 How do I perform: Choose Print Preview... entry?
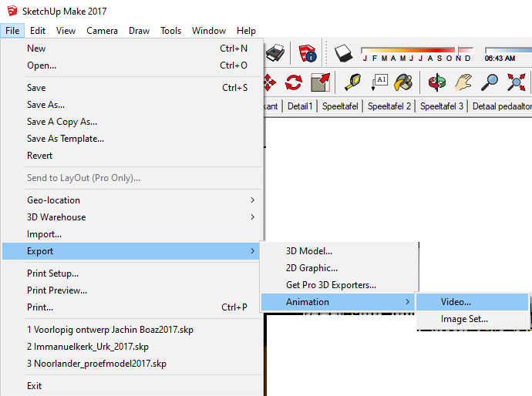click(x=133, y=290)
